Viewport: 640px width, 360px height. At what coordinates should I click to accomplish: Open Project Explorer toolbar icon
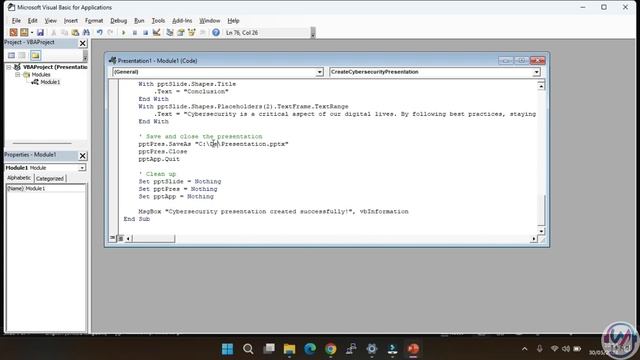tap(170, 32)
